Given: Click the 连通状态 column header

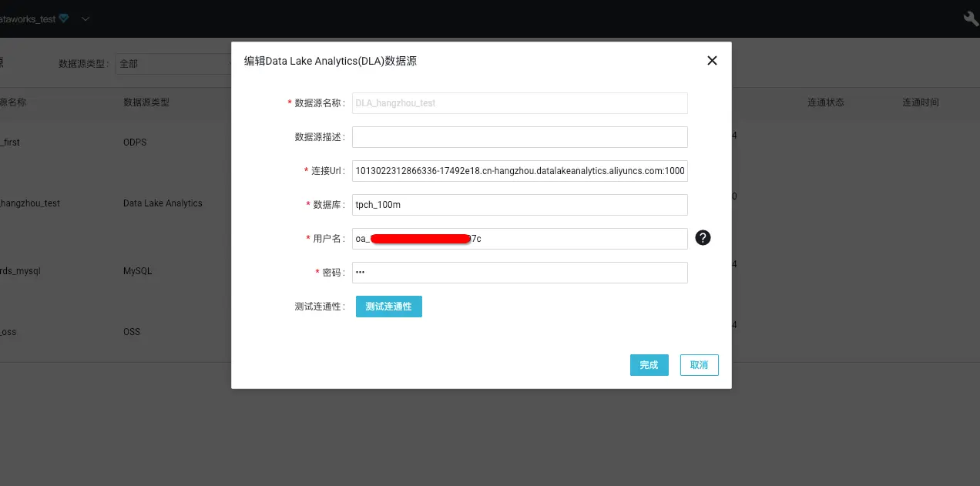Looking at the screenshot, I should click(825, 102).
